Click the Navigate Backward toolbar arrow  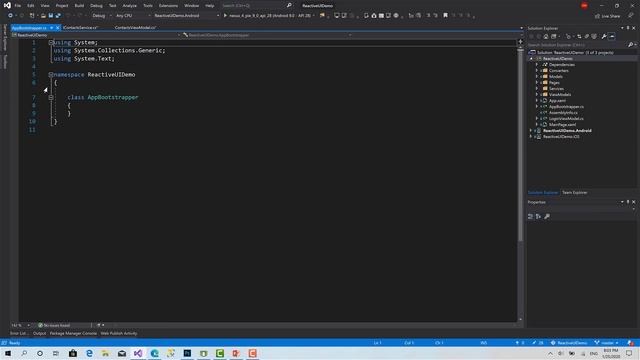tap(10, 16)
